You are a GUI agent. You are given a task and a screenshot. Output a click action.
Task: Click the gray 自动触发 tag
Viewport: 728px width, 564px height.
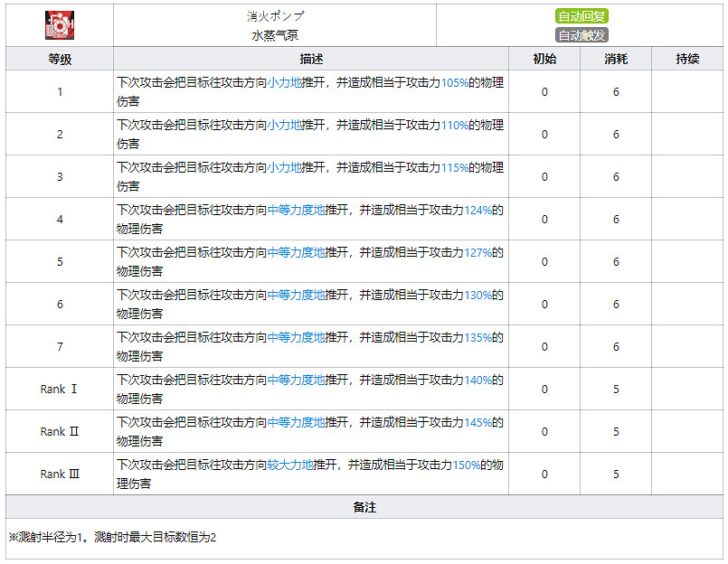coord(581,35)
